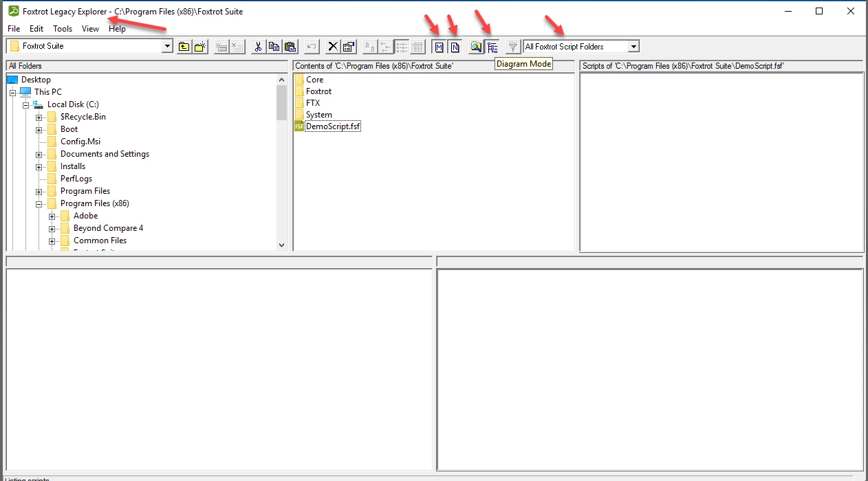
Task: Select the Installs folder in tree
Action: pos(73,166)
